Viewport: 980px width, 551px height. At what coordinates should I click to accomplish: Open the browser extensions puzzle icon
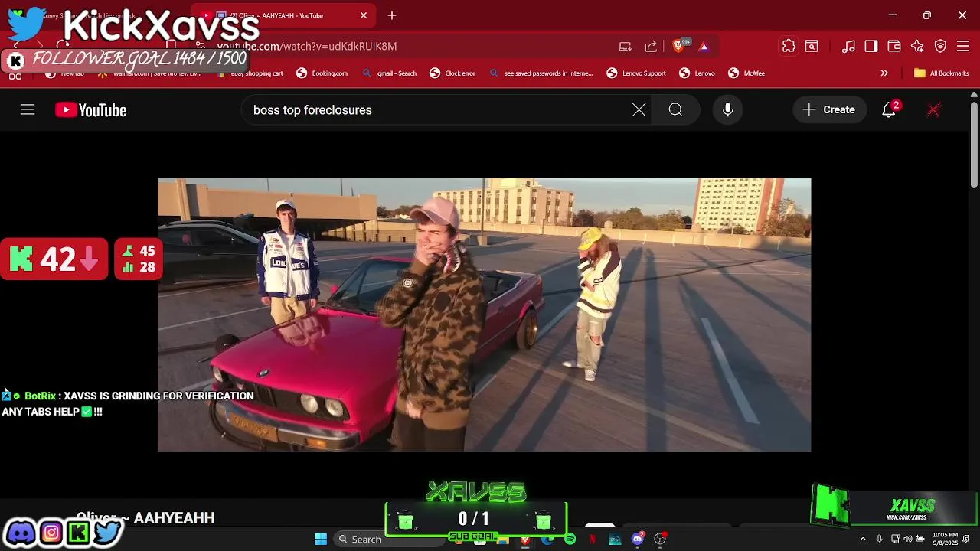click(x=789, y=46)
